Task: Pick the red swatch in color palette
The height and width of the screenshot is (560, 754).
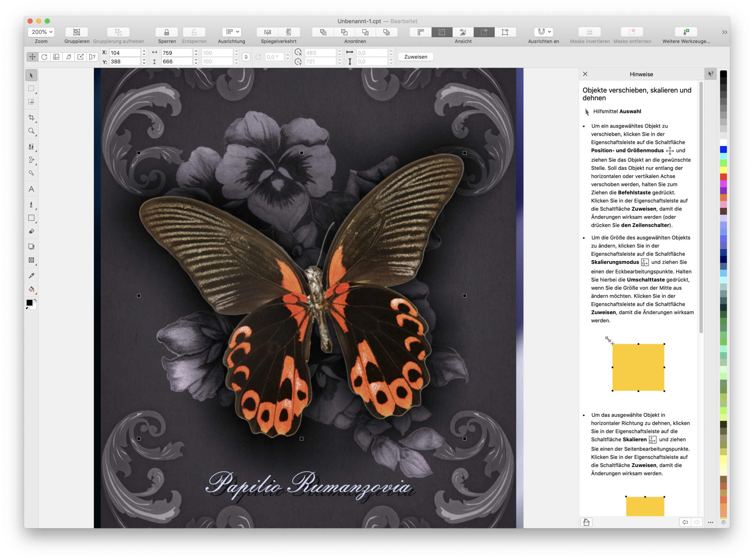Action: (723, 177)
